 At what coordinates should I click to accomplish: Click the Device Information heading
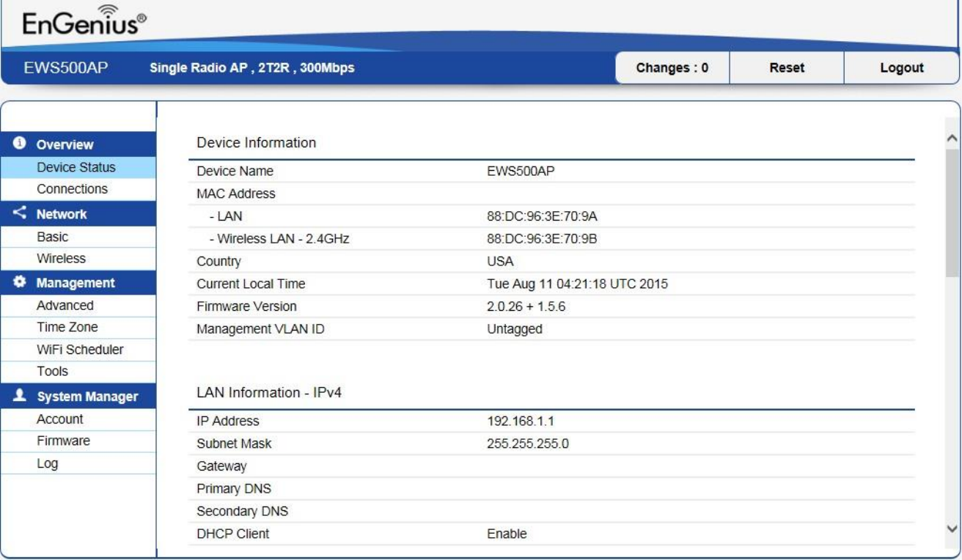click(257, 143)
